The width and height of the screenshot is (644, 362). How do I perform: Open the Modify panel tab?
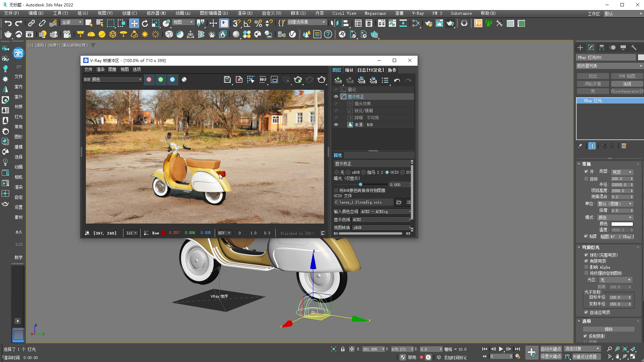click(591, 48)
